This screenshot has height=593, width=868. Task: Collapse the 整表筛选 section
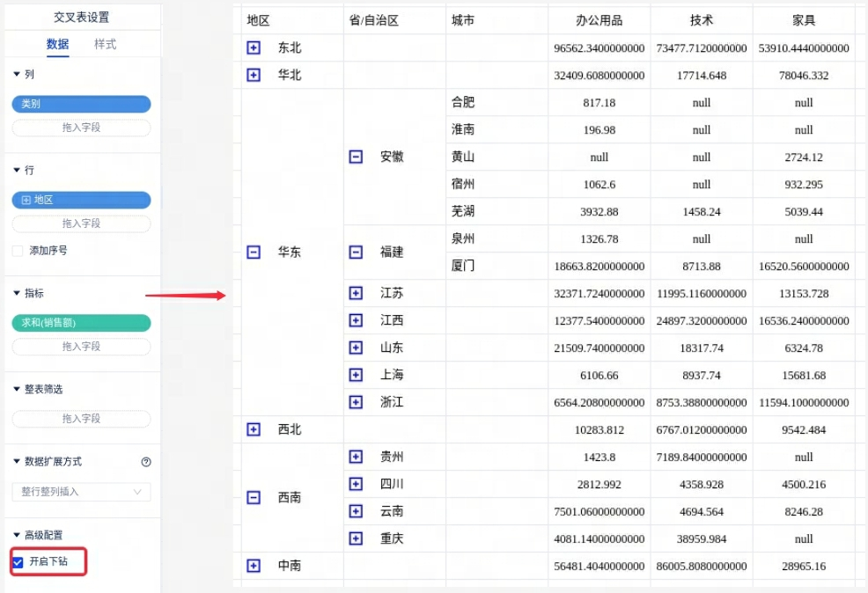point(17,389)
